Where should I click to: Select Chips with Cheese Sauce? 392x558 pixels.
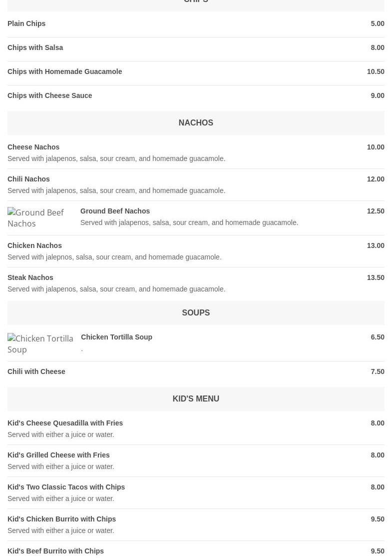coord(50,95)
